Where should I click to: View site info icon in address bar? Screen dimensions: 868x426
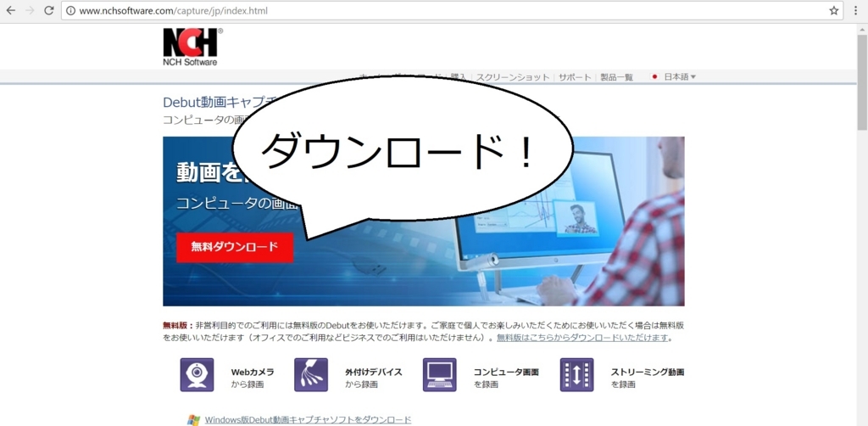click(70, 10)
